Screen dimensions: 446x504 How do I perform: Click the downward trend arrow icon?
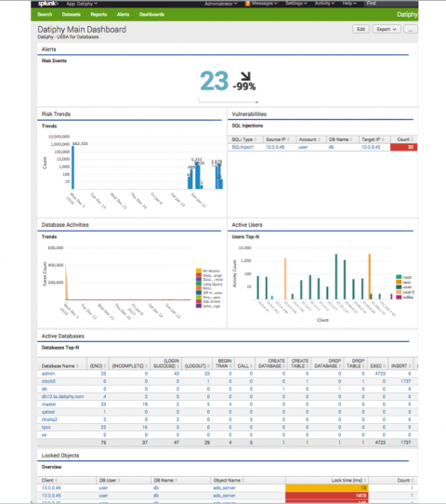(245, 76)
